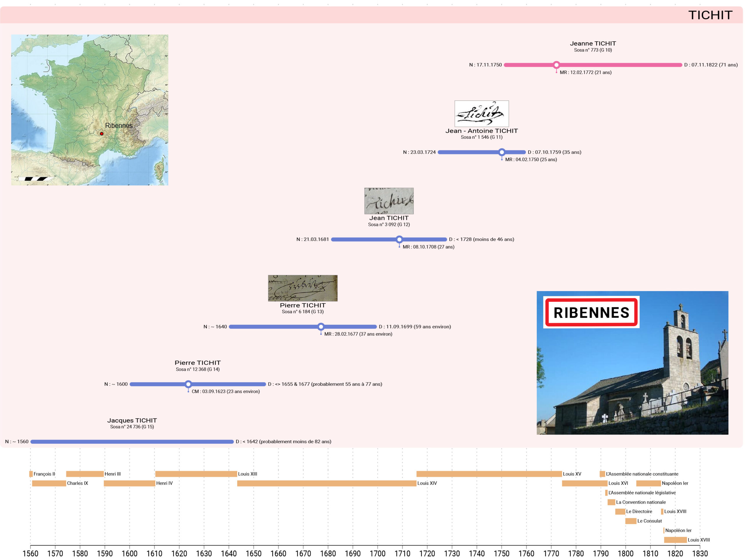
Task: Click Pierre TICHIT 1623 contract marker
Action: point(188,384)
